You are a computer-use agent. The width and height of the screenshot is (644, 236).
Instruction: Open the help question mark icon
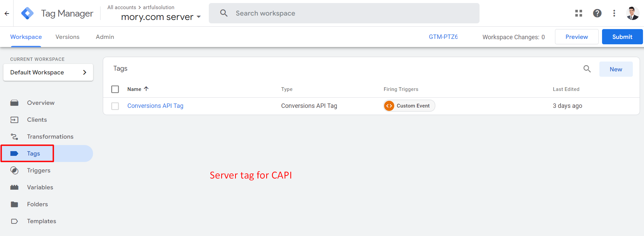[x=597, y=13]
